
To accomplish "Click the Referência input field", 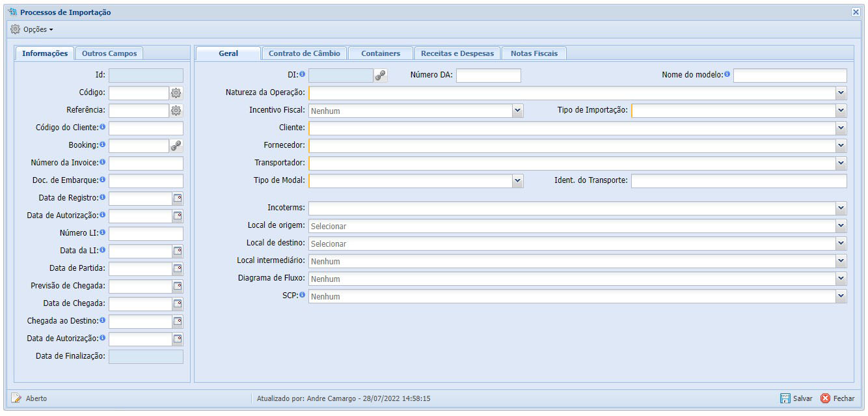I will (139, 111).
